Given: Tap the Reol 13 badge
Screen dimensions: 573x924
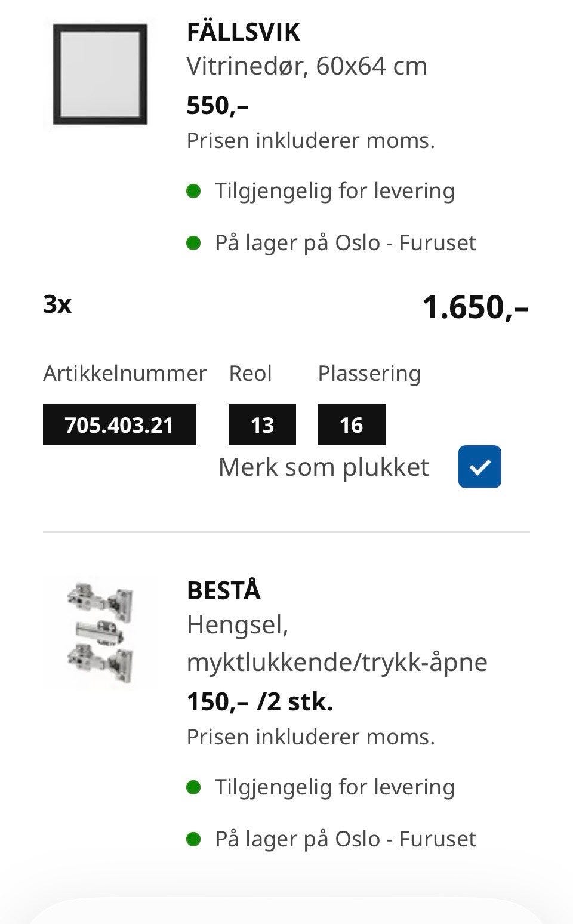Looking at the screenshot, I should [x=262, y=424].
